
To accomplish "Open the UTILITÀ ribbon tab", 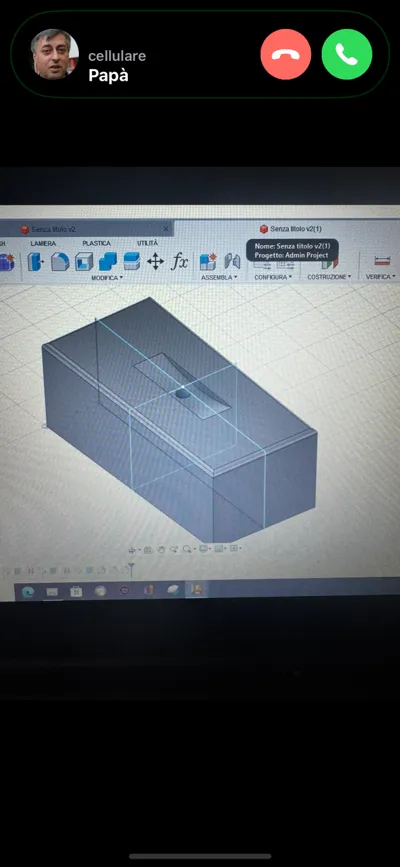I will tap(147, 243).
